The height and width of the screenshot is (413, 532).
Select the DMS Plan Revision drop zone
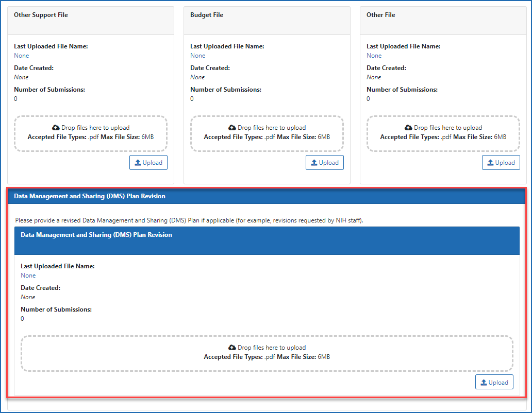[267, 353]
